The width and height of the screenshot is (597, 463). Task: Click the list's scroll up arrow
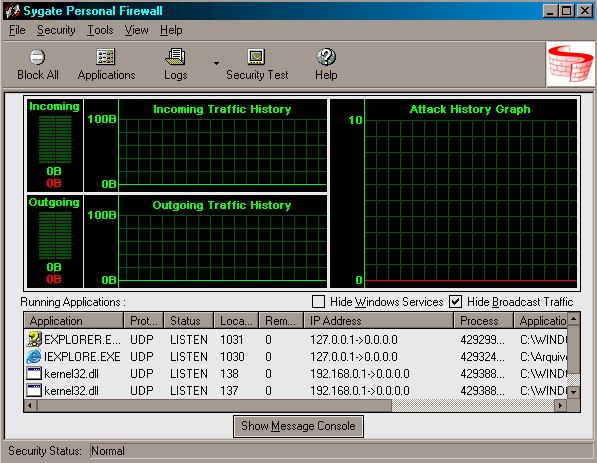click(x=573, y=318)
